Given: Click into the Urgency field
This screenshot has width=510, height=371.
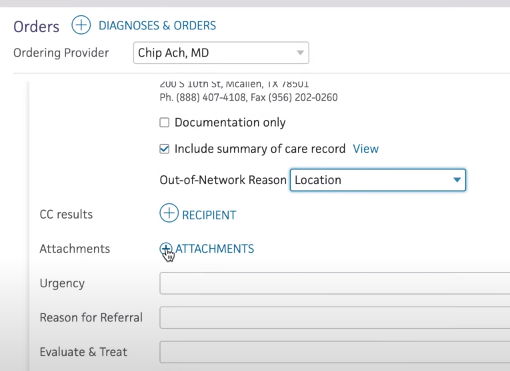Looking at the screenshot, I should click(x=335, y=283).
